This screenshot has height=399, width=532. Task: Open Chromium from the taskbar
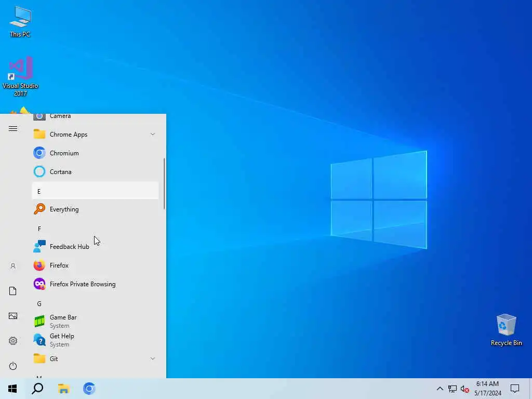89,389
